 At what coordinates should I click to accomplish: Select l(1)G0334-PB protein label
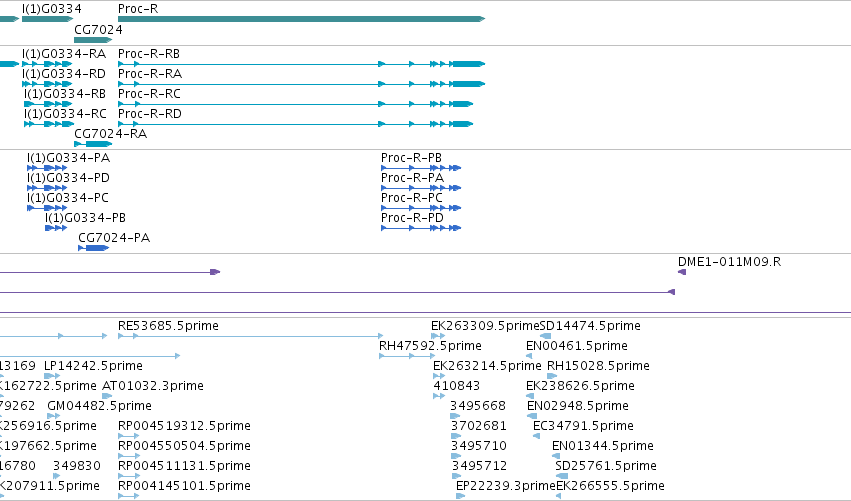85,218
